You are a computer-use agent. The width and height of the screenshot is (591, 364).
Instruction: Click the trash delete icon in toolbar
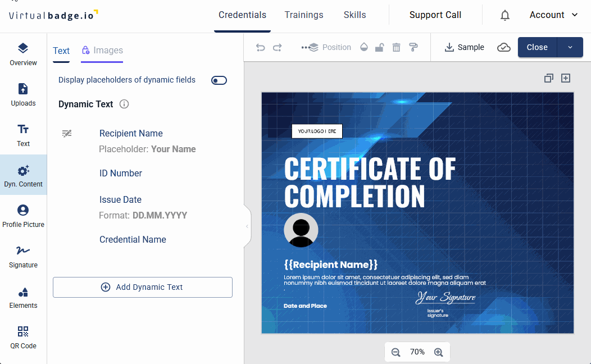(397, 48)
